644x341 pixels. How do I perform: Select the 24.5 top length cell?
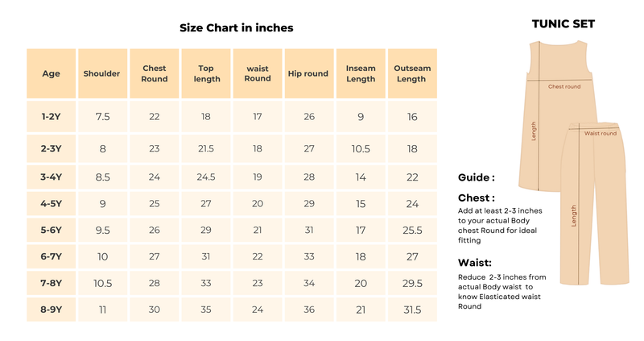tap(205, 177)
